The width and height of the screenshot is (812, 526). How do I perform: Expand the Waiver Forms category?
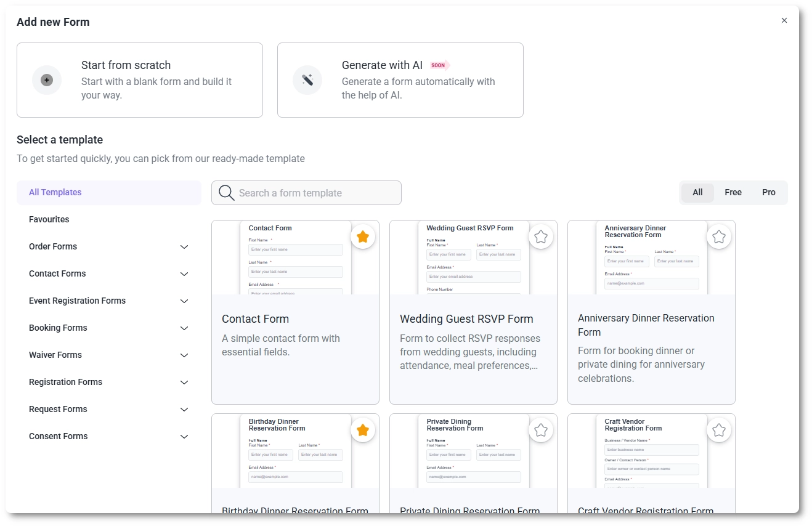coord(109,355)
